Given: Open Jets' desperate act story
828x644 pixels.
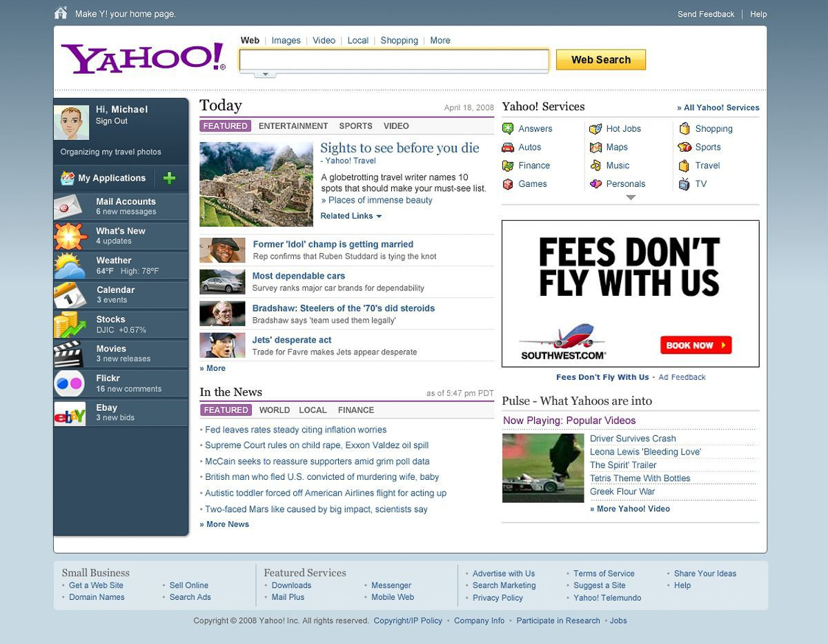Looking at the screenshot, I should pos(292,340).
